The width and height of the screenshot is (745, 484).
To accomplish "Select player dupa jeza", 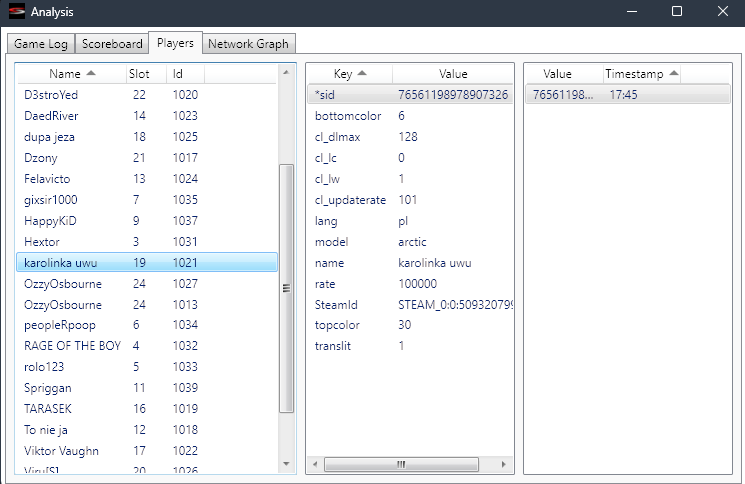I will (147, 137).
